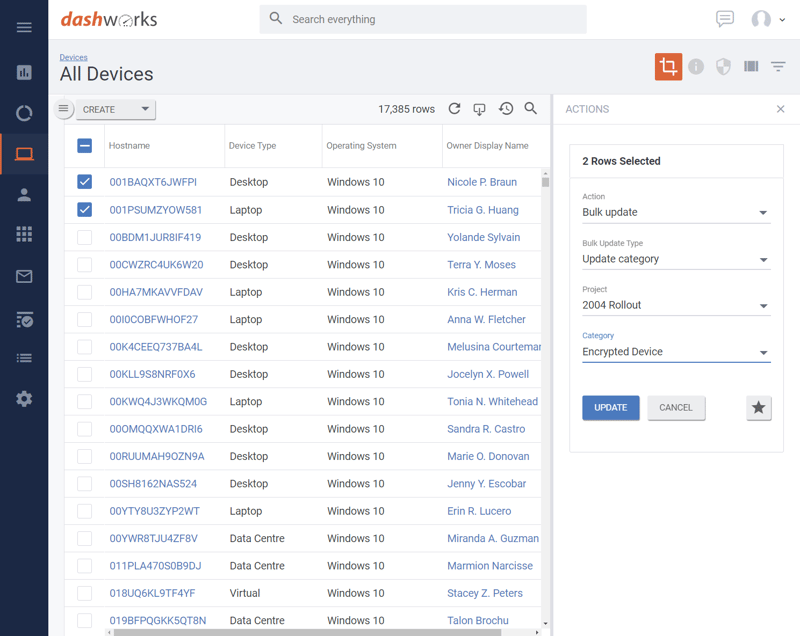The height and width of the screenshot is (636, 800).
Task: Click the 2 Rows Selected heading
Action: pos(621,161)
